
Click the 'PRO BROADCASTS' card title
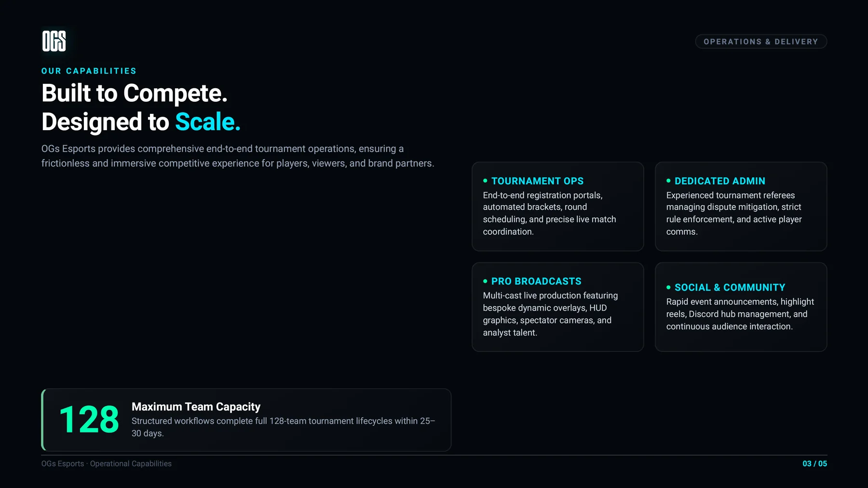[x=536, y=281]
